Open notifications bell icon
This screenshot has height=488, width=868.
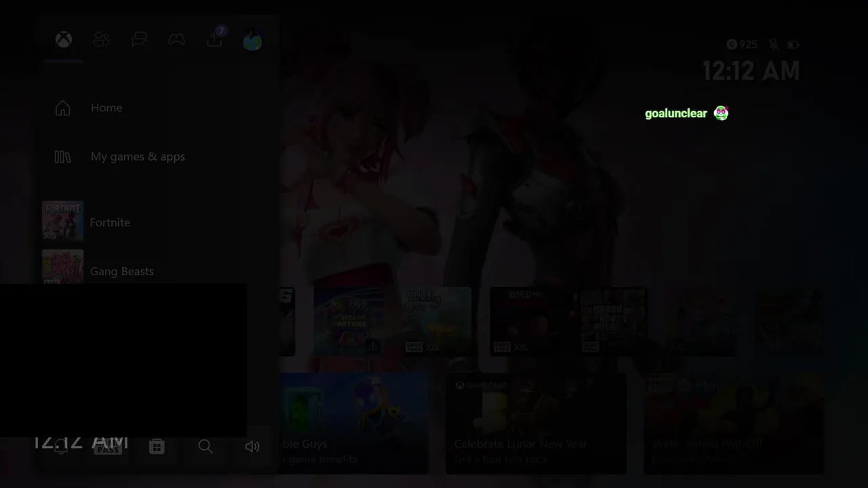61,447
